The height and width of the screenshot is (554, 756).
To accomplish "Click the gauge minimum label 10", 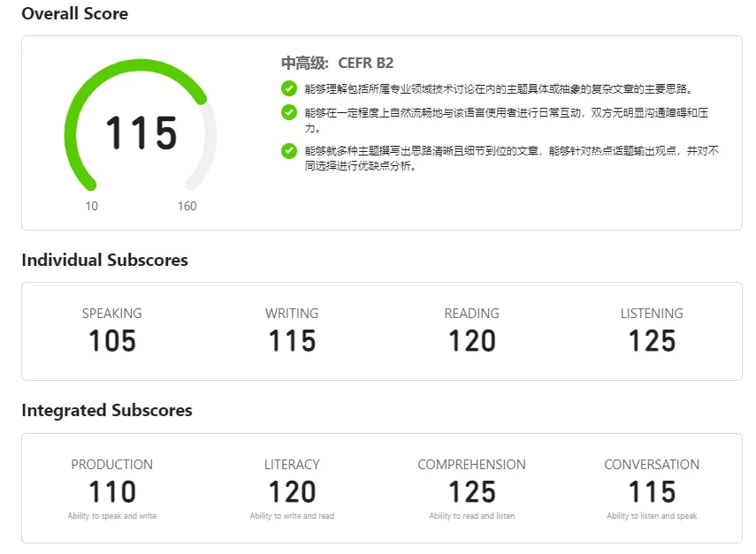I will point(92,206).
